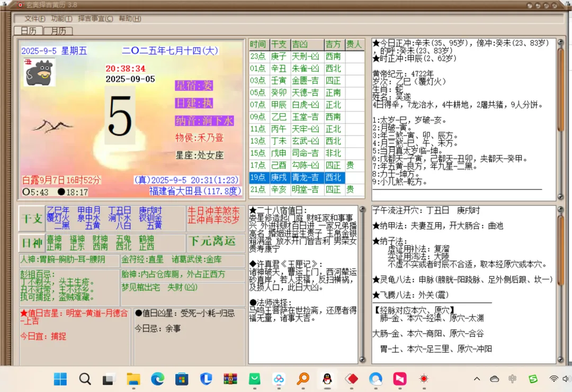Open Microsoft Store from taskbar
Screen dimensions: 572x392
click(x=182, y=379)
